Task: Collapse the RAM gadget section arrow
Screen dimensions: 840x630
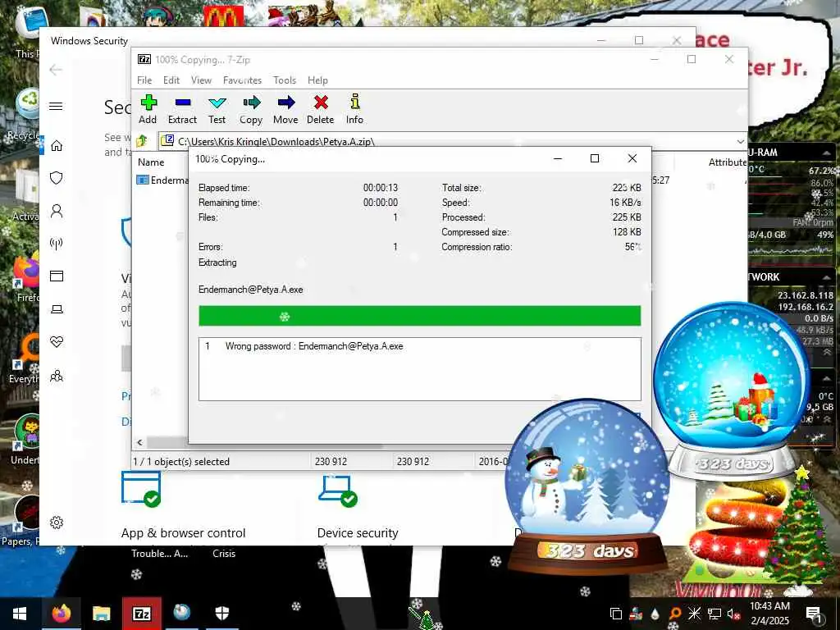Action: coord(827,153)
